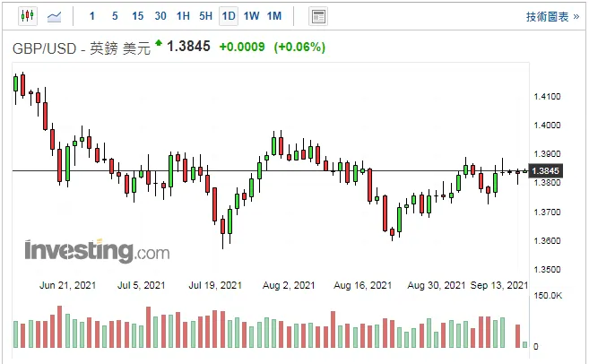589x364 pixels.
Task: Click the 150.0K volume axis label
Action: (548, 296)
